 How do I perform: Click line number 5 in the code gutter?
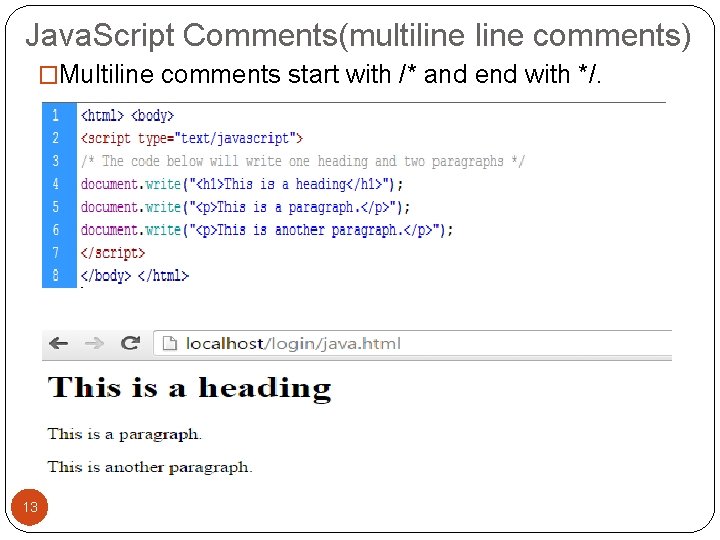pyautogui.click(x=56, y=207)
